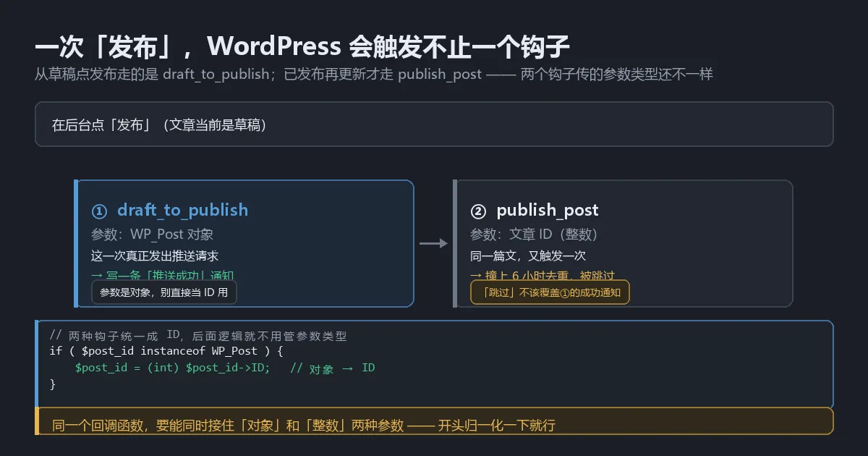Click the publish_post heading

coord(548,211)
